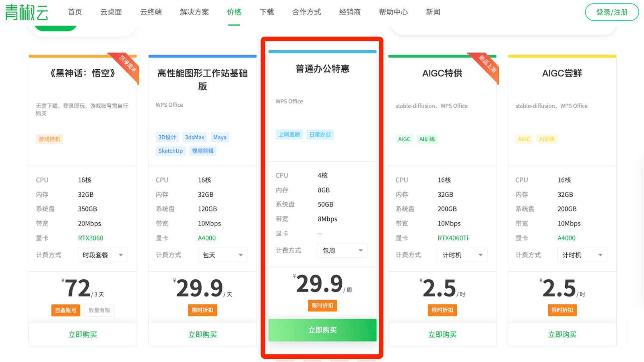Click 立即购买 on 黑神话：悟空 card
The image size is (644, 362).
(83, 335)
